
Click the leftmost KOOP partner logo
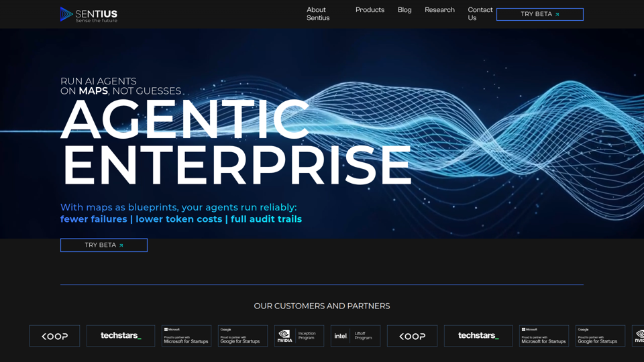pyautogui.click(x=54, y=336)
